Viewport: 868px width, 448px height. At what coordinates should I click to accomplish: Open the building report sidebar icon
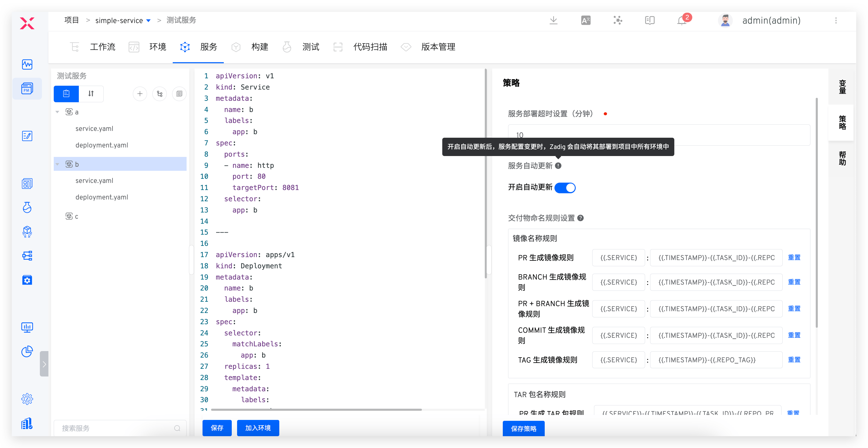[x=27, y=184]
